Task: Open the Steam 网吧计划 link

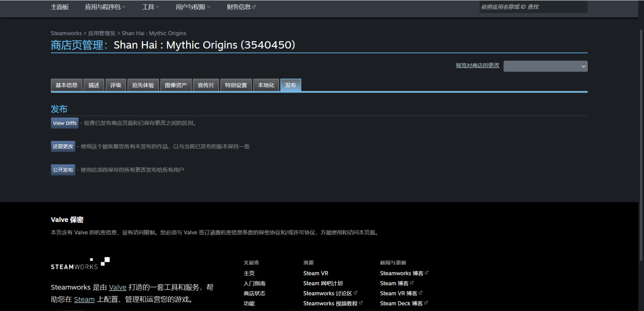Action: pos(323,283)
